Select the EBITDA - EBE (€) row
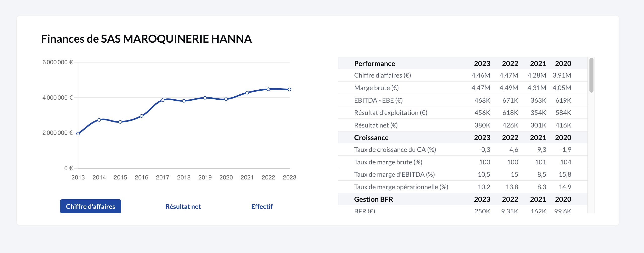This screenshot has width=644, height=253. [x=377, y=100]
